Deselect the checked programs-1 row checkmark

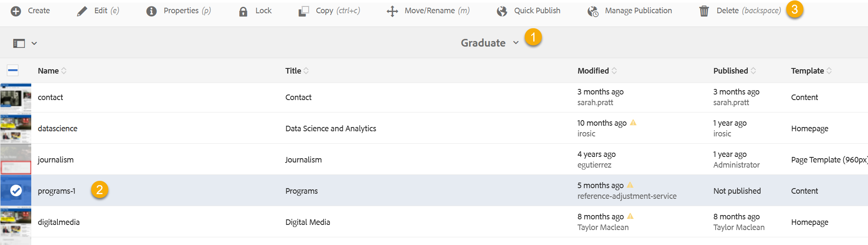pos(16,190)
